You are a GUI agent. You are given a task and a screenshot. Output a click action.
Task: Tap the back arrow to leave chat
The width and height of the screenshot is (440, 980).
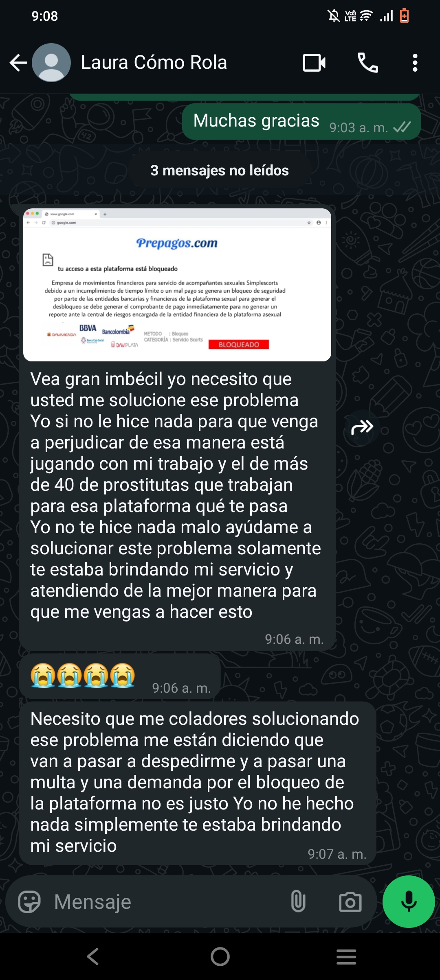[18, 63]
